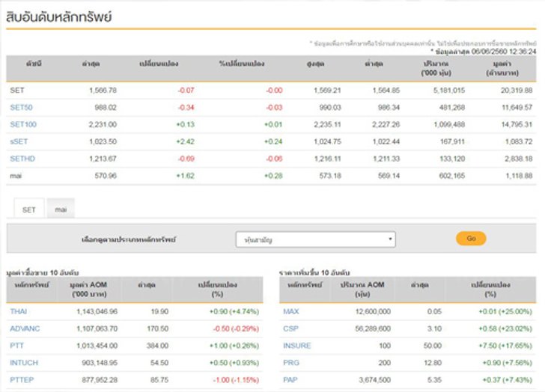Select MAX change +0.01 (+25.00%)
The width and height of the screenshot is (545, 392).
coord(505,311)
